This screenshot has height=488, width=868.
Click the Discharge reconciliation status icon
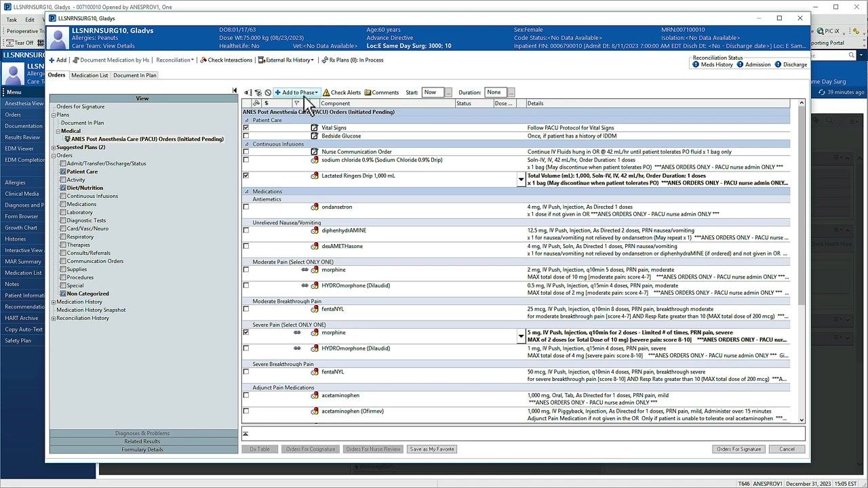(778, 64)
